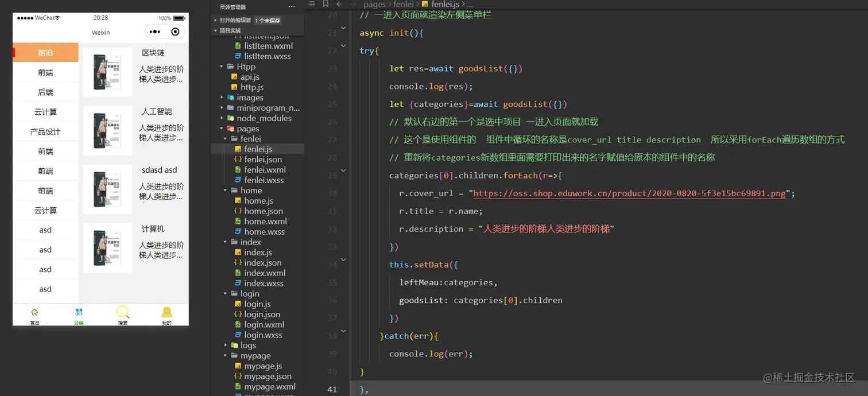Viewport: 868px width, 396px height.
Task: Collapse the pages folder
Action: click(222, 129)
